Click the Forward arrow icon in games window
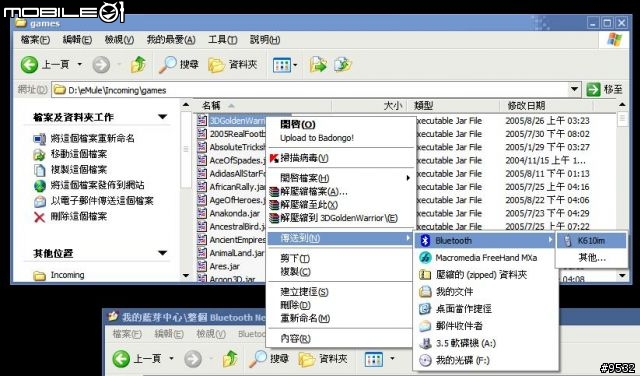 click(x=101, y=65)
